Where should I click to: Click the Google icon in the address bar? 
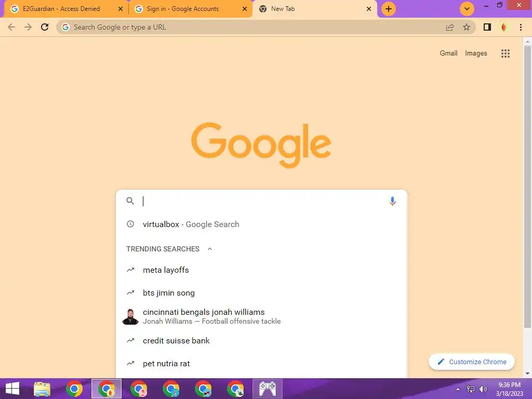65,27
